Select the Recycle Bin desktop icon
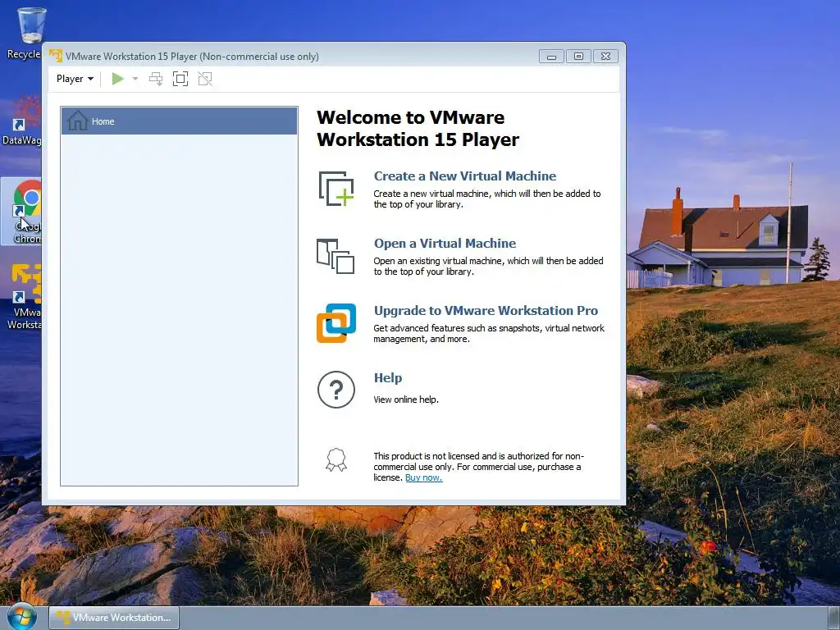 24,33
